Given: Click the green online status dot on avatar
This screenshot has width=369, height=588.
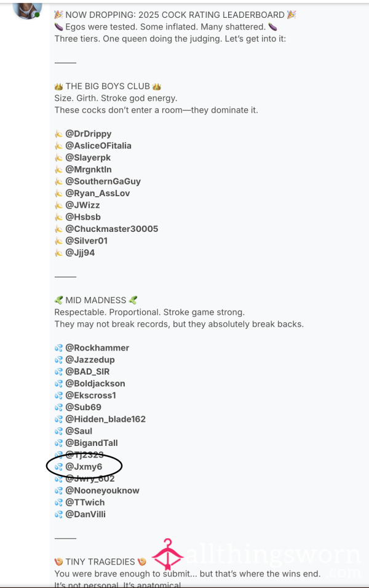Looking at the screenshot, I should (x=37, y=15).
